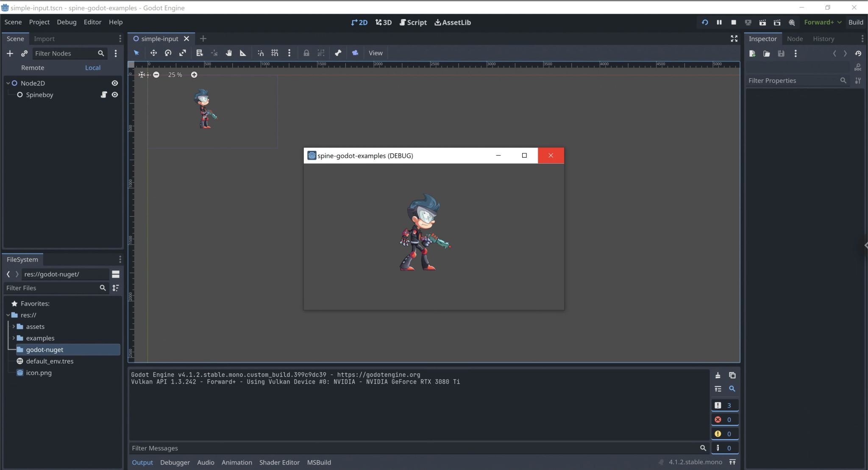Toggle FileSystem split view mode icon
Screen dimensions: 868x470
click(x=116, y=274)
